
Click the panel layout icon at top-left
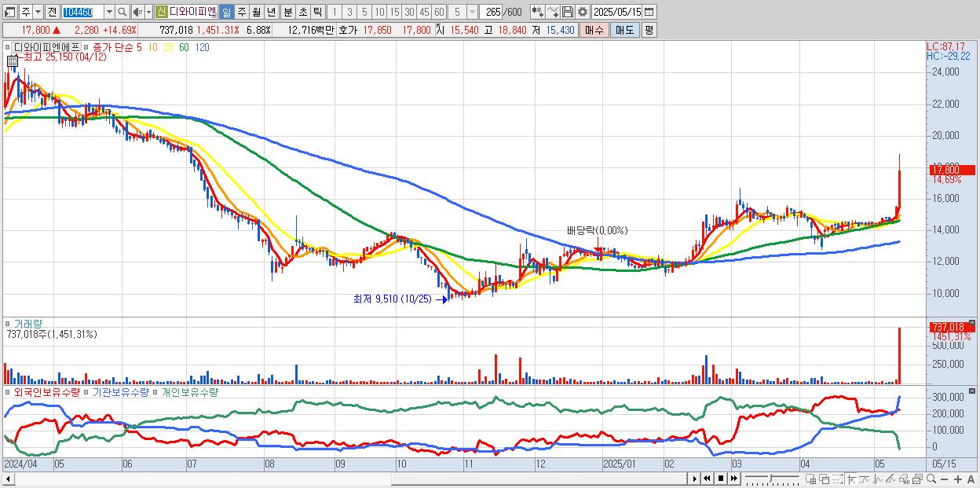pyautogui.click(x=9, y=12)
